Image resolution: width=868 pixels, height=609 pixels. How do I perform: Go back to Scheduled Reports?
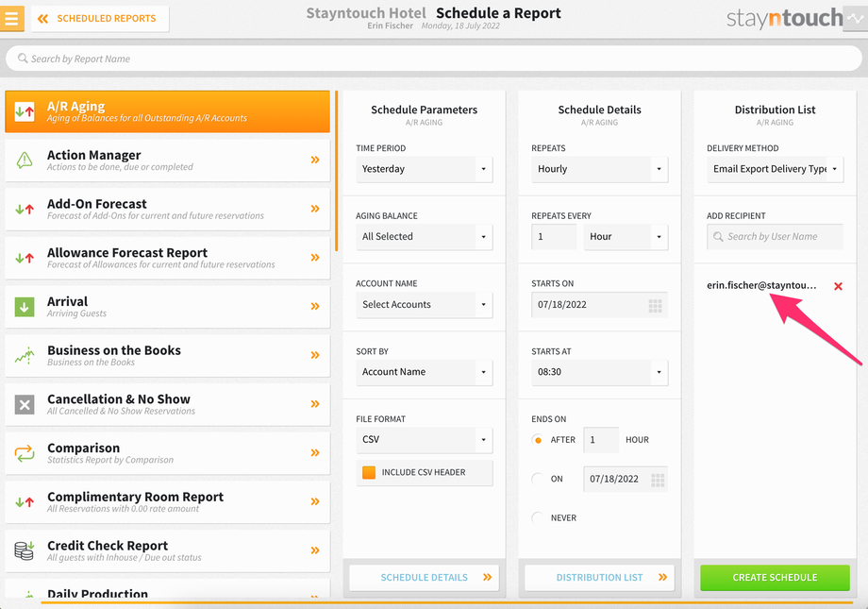click(100, 18)
